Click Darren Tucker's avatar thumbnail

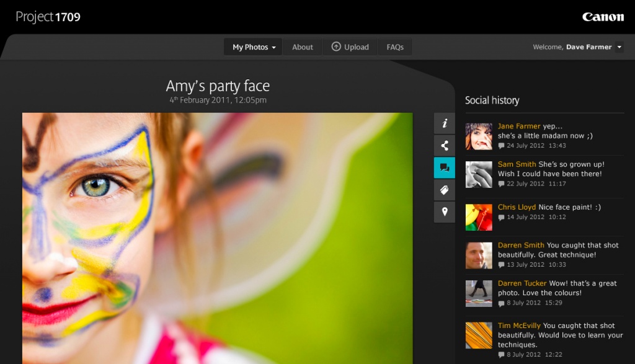[x=479, y=293]
